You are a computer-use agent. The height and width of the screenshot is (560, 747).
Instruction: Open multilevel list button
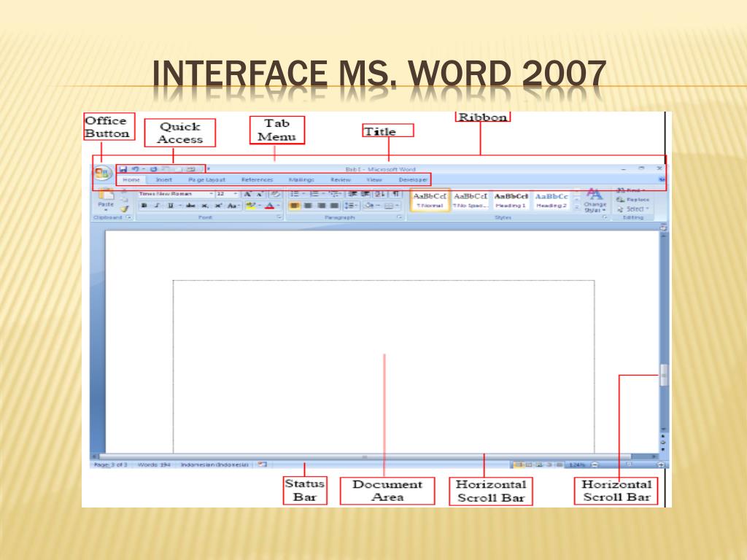click(x=335, y=194)
